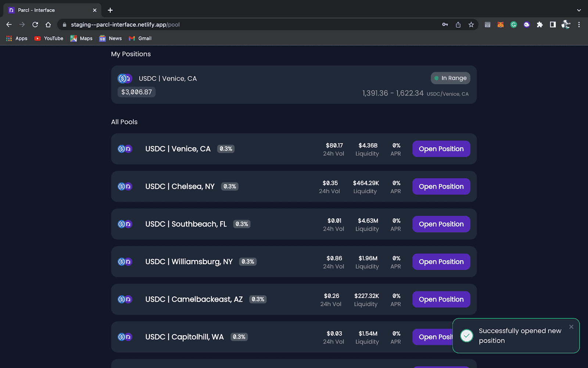Bookmark this page with the star icon
This screenshot has height=368, width=588.
pyautogui.click(x=471, y=25)
